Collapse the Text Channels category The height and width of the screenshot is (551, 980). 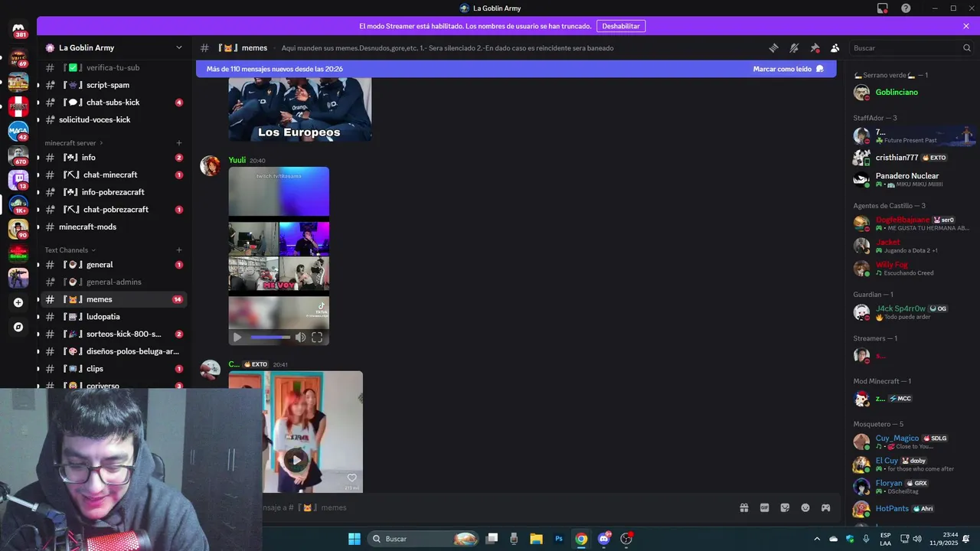(70, 250)
